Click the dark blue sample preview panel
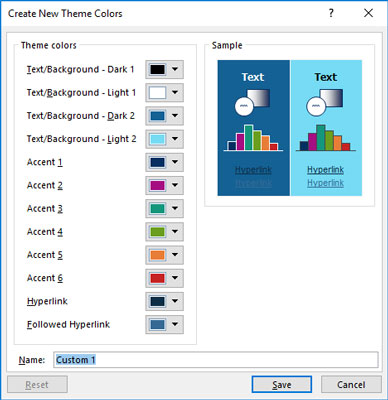This screenshot has width=388, height=400. (254, 128)
